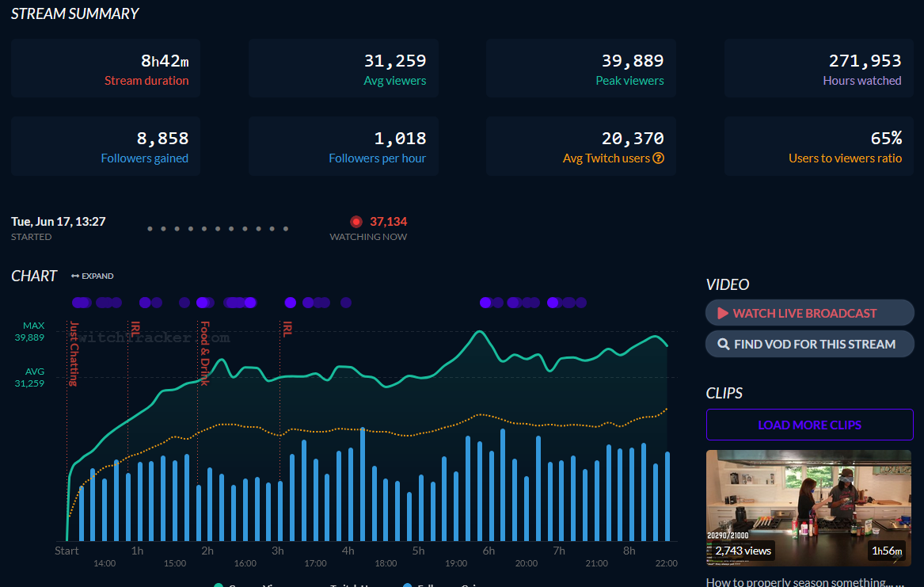Click the 271,953 hours watched value

click(865, 61)
